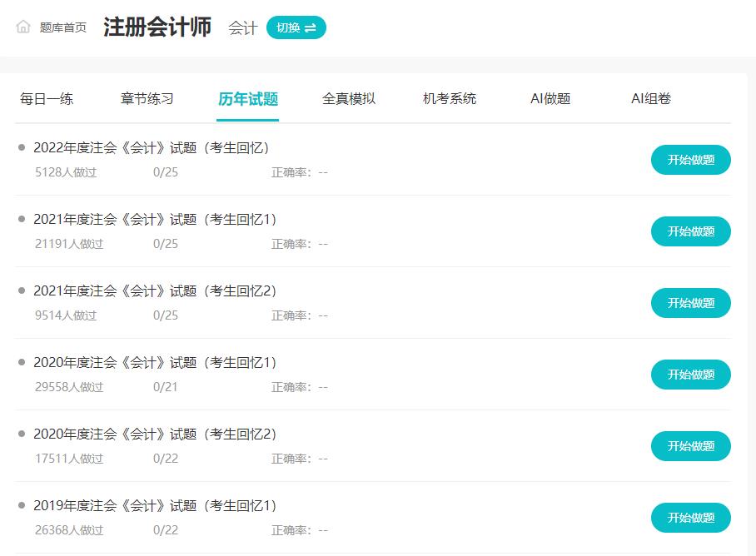Open the AI组卷 tab

[651, 99]
